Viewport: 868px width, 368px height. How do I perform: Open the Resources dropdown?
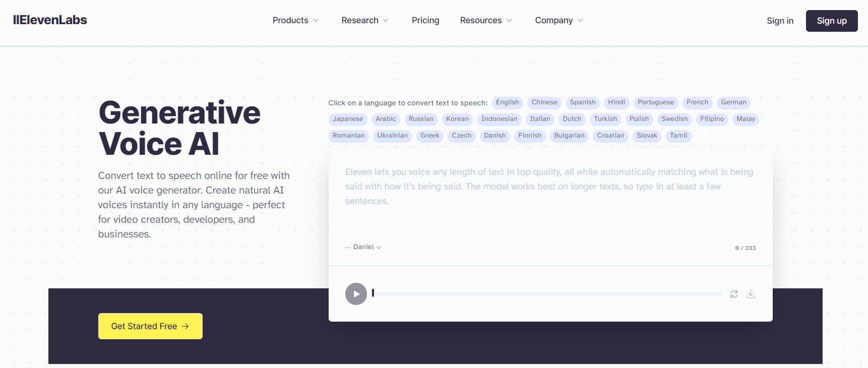(486, 20)
